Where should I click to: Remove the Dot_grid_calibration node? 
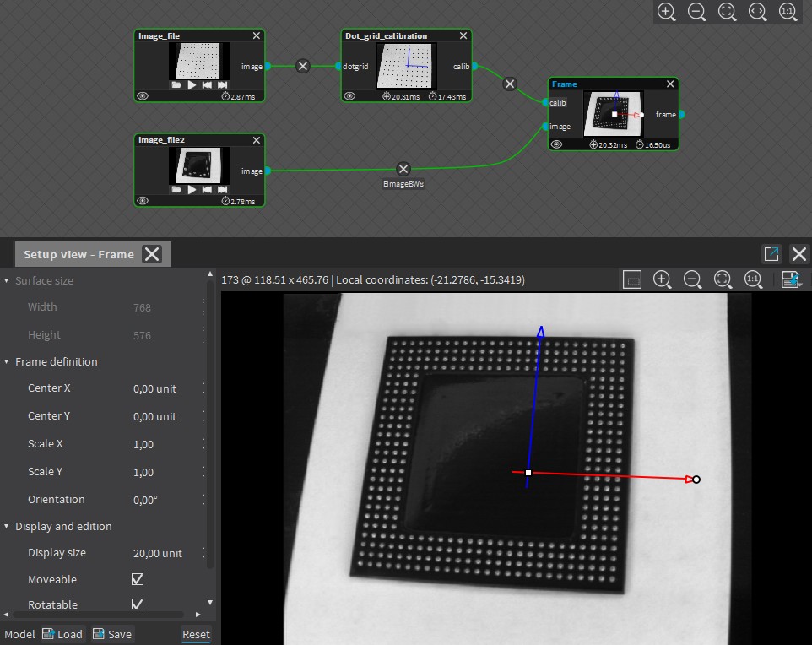click(x=463, y=35)
